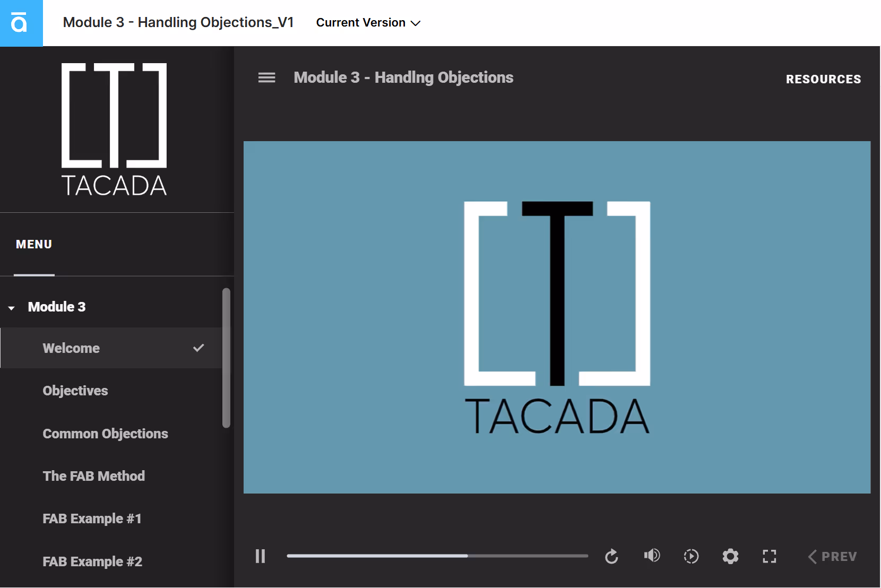Adjust the volume control
The image size is (881, 588).
coord(652,556)
